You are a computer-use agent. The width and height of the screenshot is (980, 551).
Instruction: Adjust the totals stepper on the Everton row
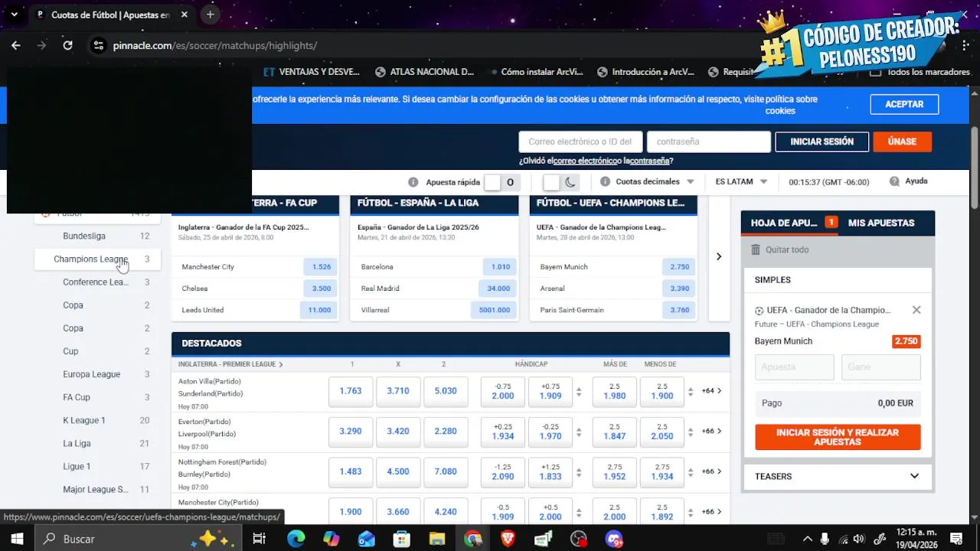coord(690,432)
